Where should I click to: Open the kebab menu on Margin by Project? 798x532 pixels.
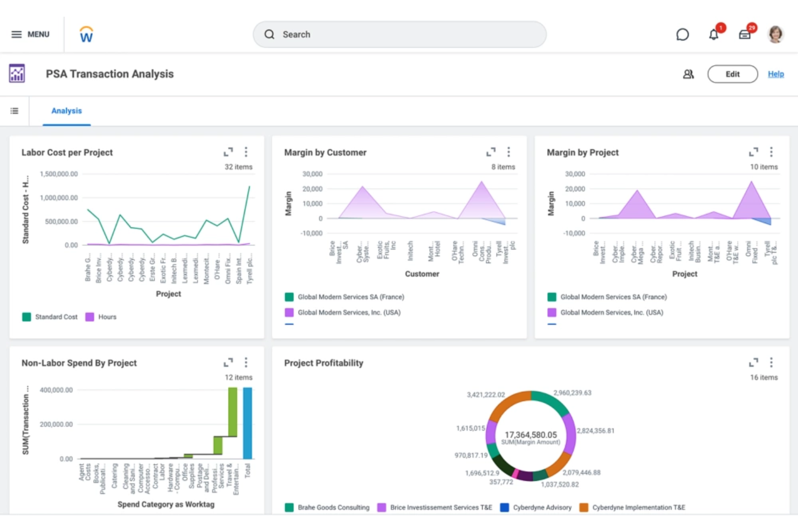pyautogui.click(x=771, y=151)
